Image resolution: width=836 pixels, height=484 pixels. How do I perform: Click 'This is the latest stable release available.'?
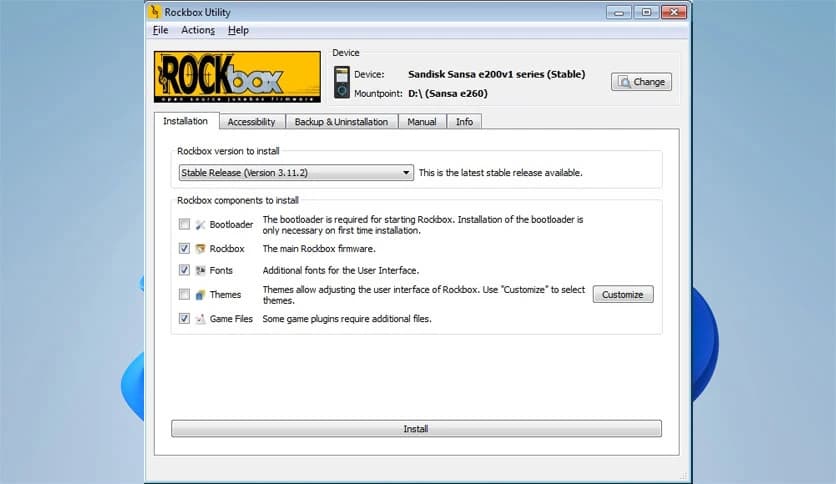(501, 173)
